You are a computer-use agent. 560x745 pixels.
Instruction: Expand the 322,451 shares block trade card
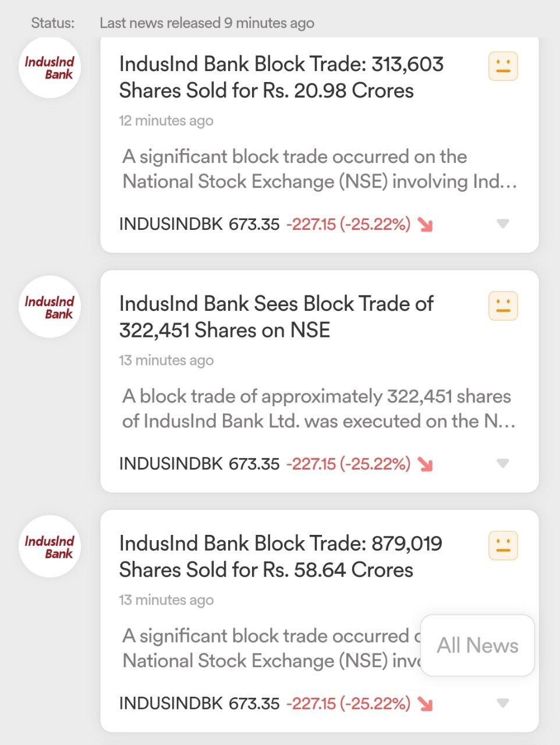[x=503, y=463]
